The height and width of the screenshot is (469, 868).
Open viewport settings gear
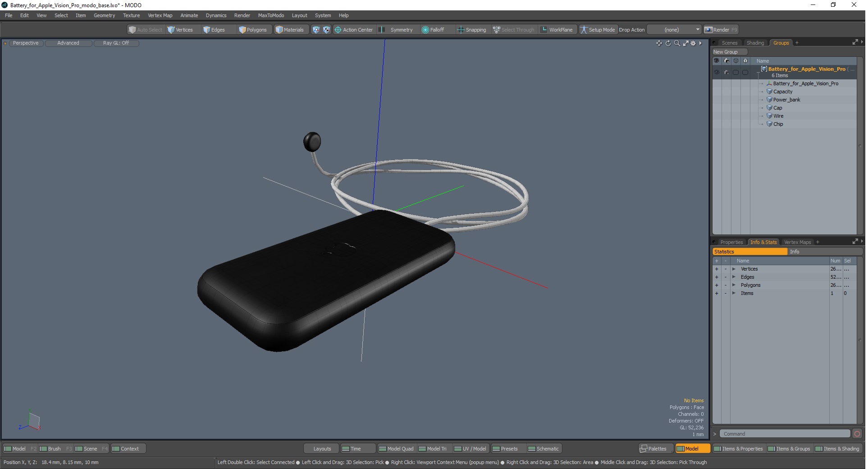(693, 43)
